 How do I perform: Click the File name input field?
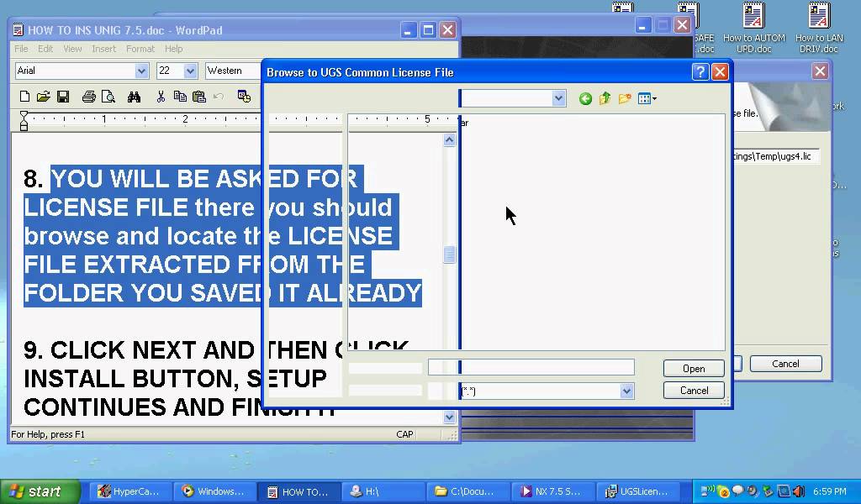tap(531, 367)
